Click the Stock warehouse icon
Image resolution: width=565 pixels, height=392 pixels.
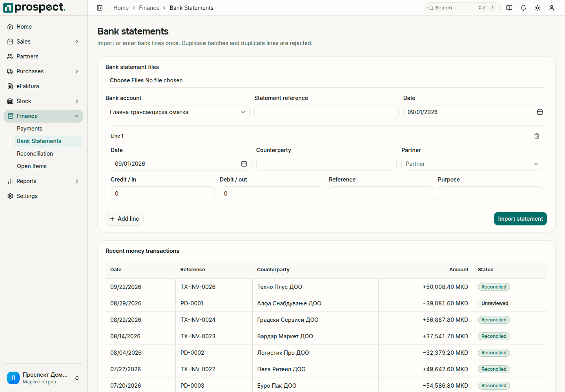click(x=10, y=101)
